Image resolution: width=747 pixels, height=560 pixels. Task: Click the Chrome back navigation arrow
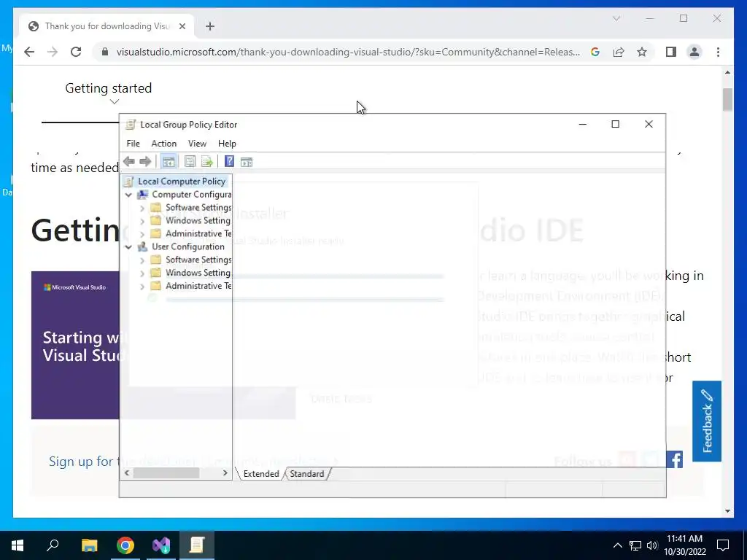tap(29, 52)
